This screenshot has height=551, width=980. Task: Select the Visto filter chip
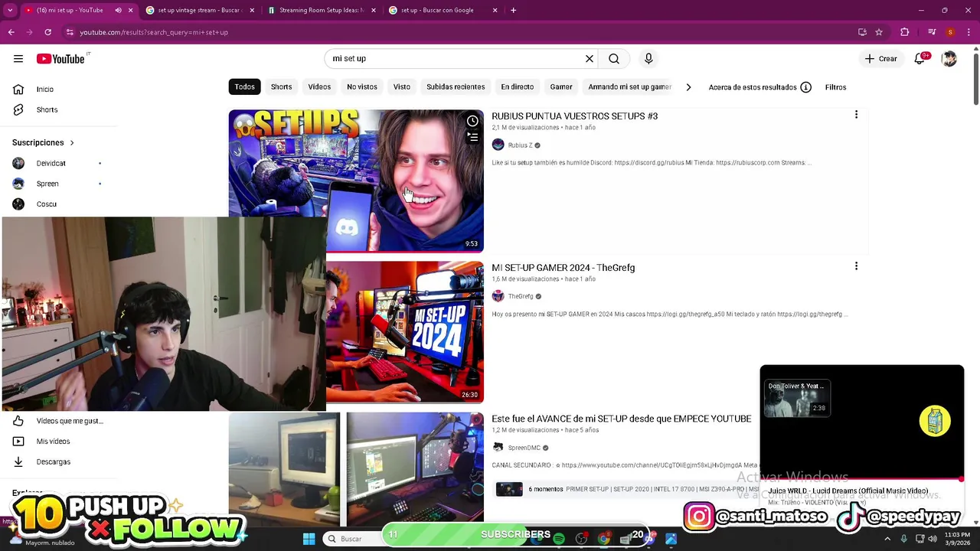coord(402,87)
